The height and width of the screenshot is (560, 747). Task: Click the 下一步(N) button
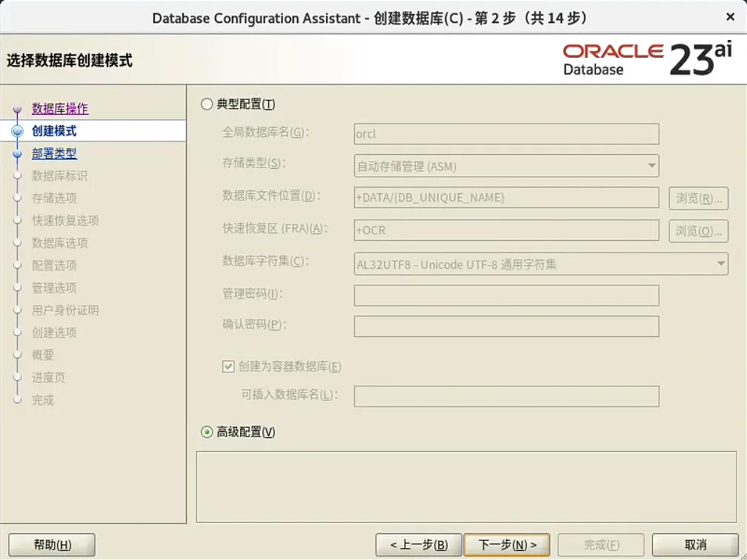506,544
